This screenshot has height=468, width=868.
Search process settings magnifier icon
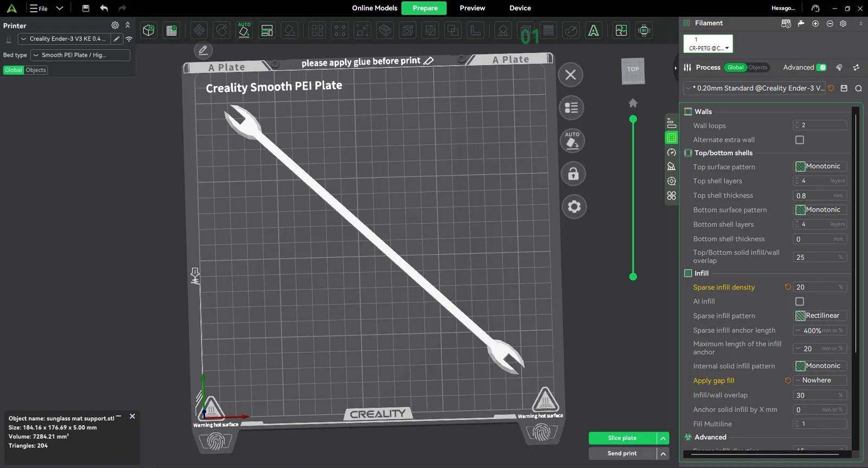point(858,88)
